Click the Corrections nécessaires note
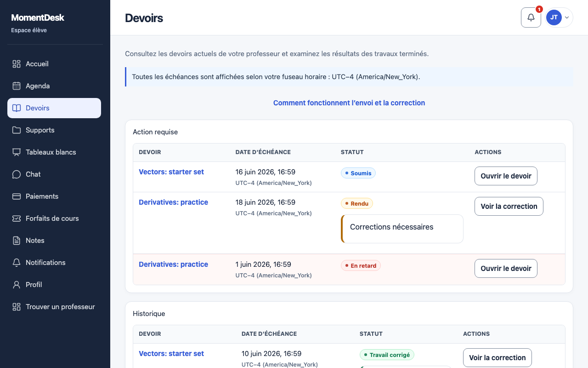This screenshot has width=588, height=368. click(402, 229)
